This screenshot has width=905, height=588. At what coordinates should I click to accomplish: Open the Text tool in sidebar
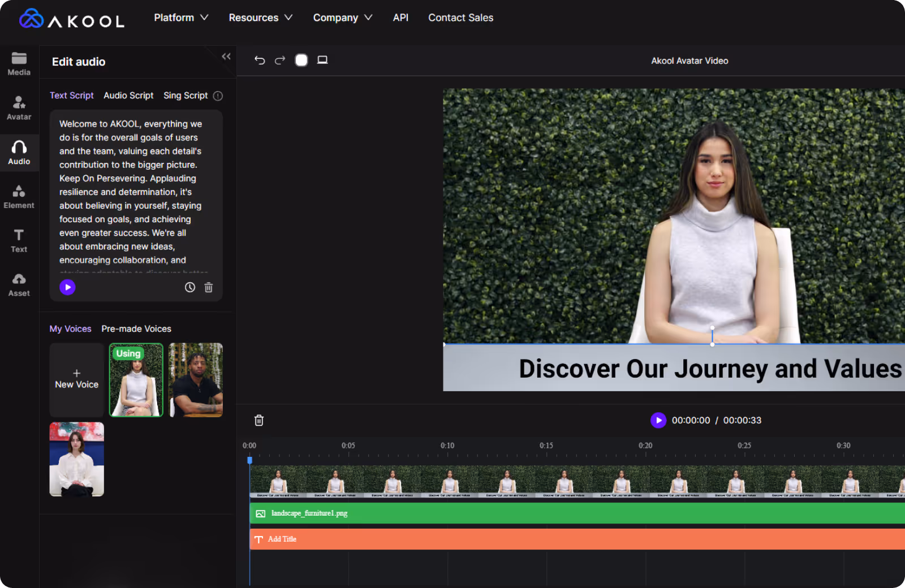pyautogui.click(x=19, y=241)
